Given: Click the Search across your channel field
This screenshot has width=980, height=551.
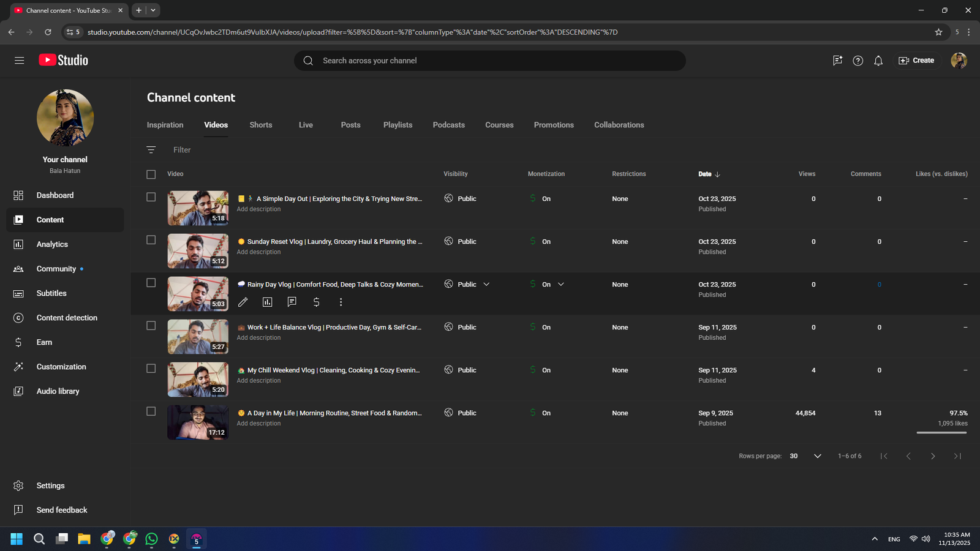Looking at the screenshot, I should pyautogui.click(x=490, y=61).
